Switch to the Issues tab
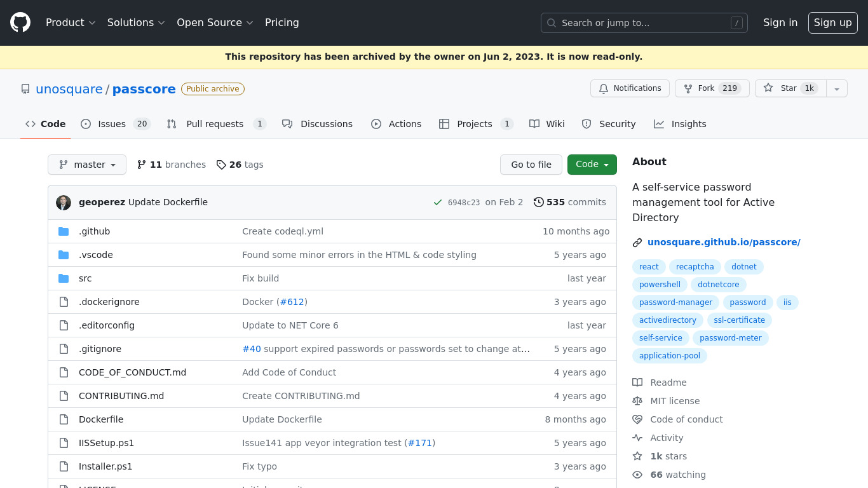Viewport: 868px width, 488px height. [116, 124]
